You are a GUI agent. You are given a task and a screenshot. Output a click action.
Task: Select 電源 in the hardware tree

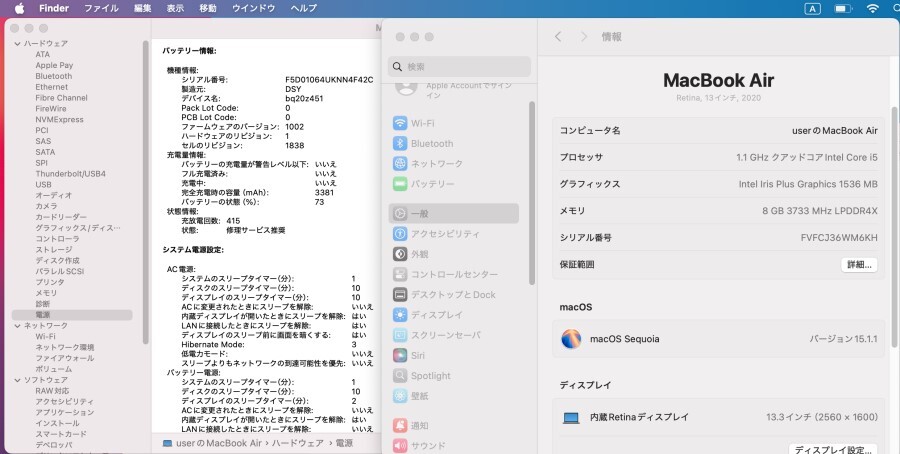click(x=72, y=315)
